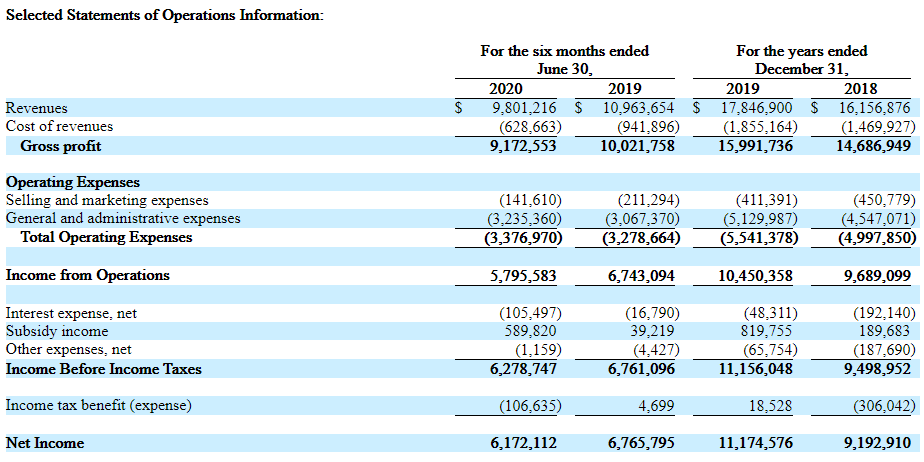This screenshot has width=924, height=462.
Task: Click the 2018 year column header
Action: tap(861, 88)
